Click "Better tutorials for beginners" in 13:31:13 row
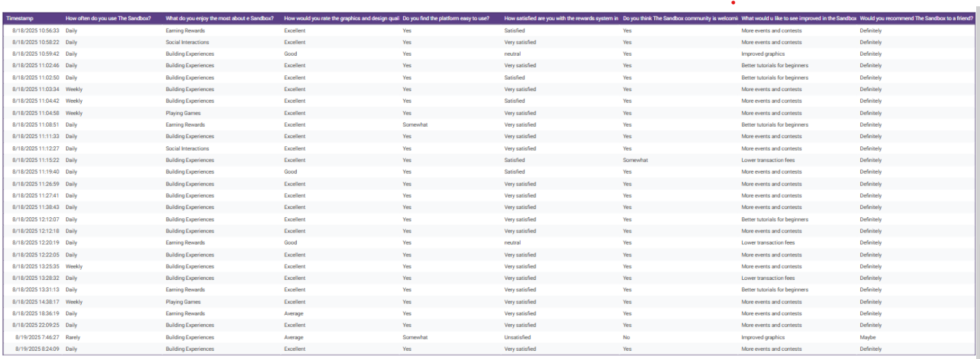The image size is (980, 359). click(775, 290)
